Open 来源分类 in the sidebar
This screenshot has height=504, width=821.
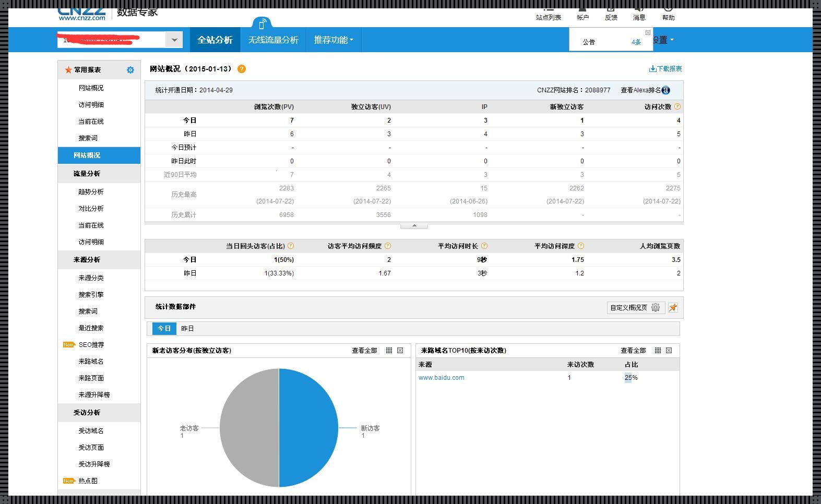coord(91,278)
